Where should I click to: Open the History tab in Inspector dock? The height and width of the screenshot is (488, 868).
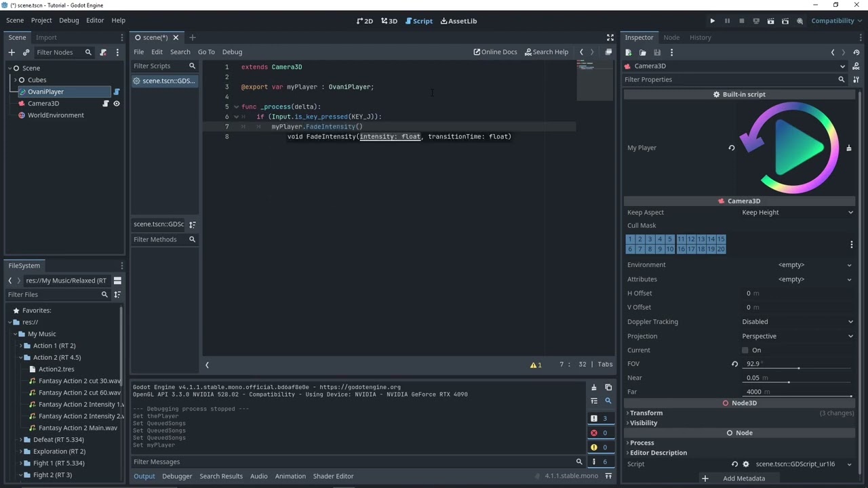(x=701, y=37)
